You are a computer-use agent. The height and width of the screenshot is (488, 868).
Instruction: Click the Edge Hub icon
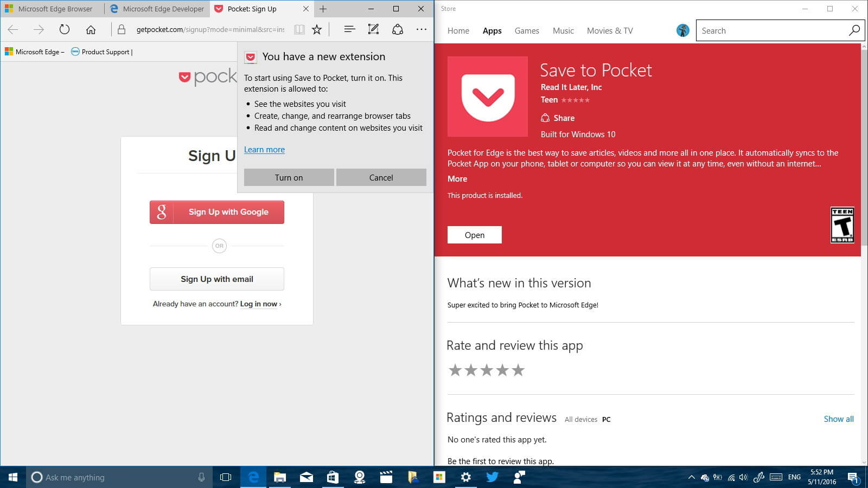pos(349,29)
